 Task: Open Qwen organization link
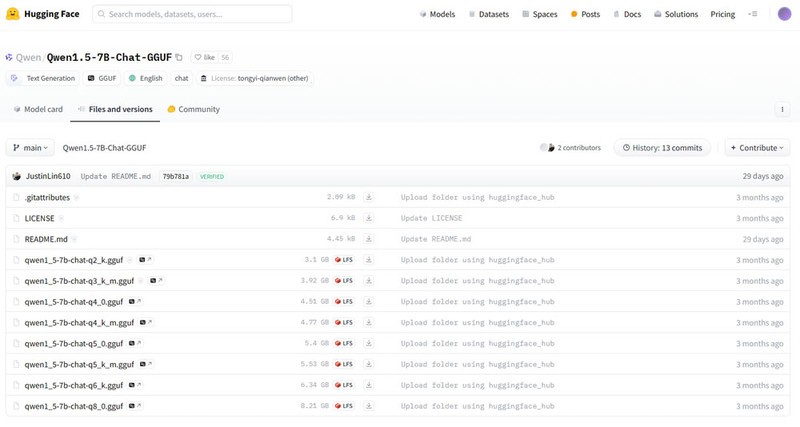point(28,57)
